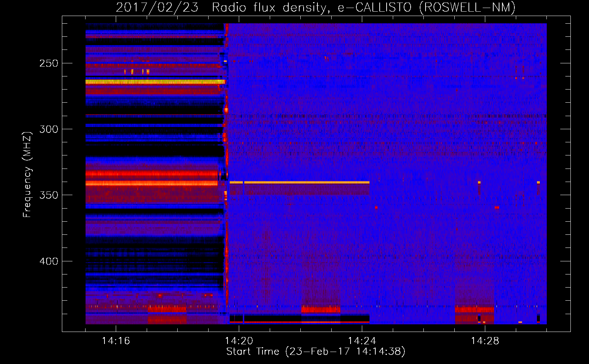Viewport: 589px width, 364px height.
Task: Click the 14:24 time tick label
Action: tap(362, 341)
